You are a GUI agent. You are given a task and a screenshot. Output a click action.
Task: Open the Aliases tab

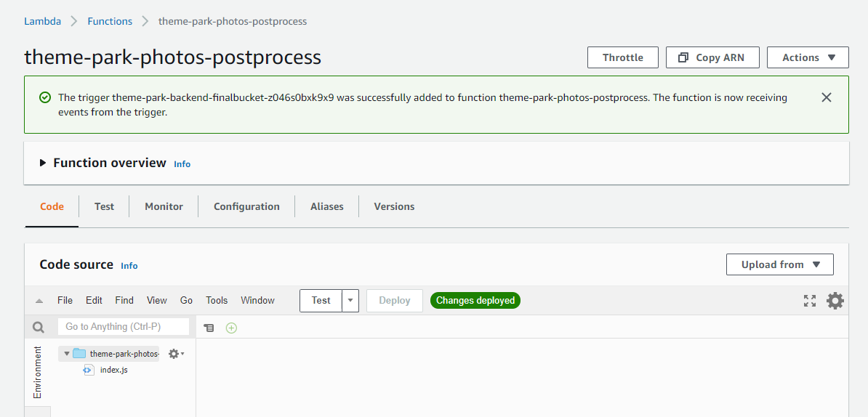326,206
